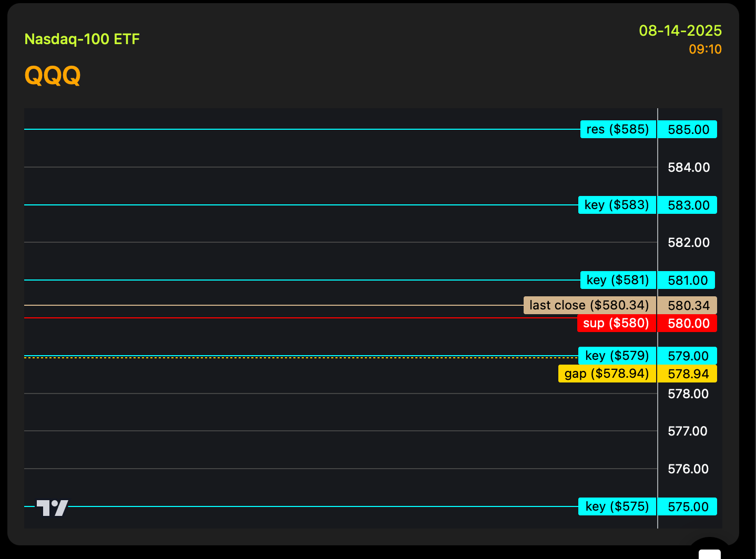This screenshot has height=559, width=756.
Task: Click the 585.00 price axis tag
Action: 688,129
